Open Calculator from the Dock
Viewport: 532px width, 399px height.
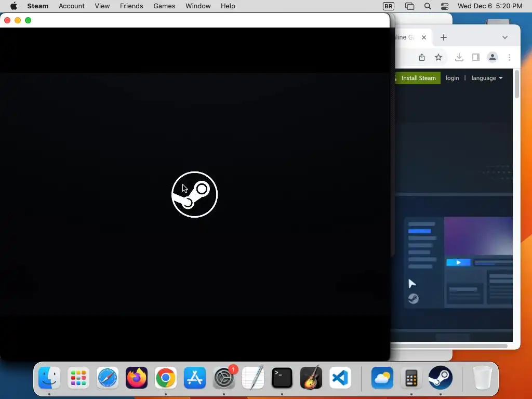click(411, 378)
